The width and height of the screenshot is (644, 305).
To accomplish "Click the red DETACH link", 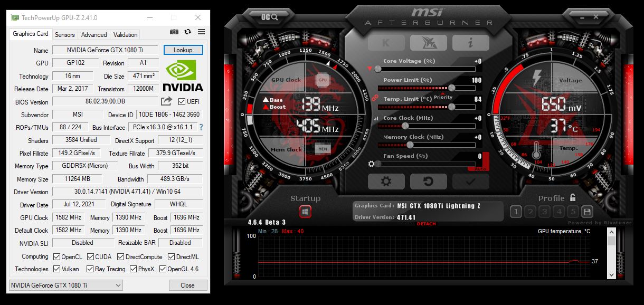I will 427,224.
